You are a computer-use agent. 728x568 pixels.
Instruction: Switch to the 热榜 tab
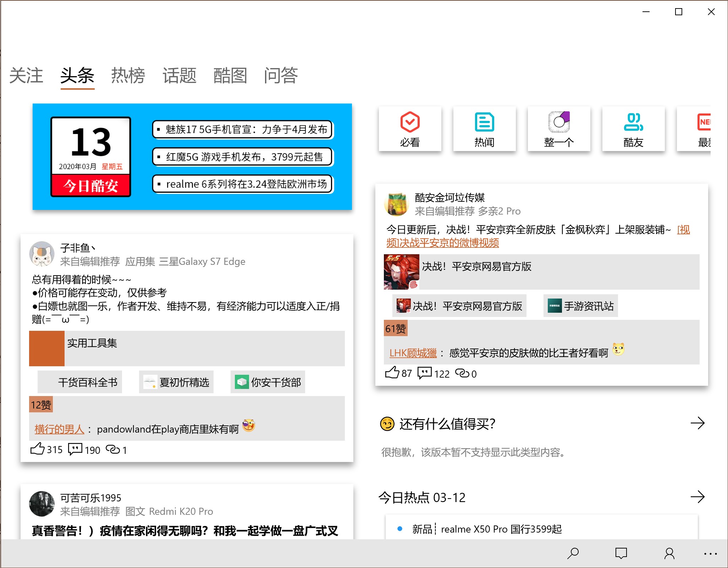[x=128, y=76]
